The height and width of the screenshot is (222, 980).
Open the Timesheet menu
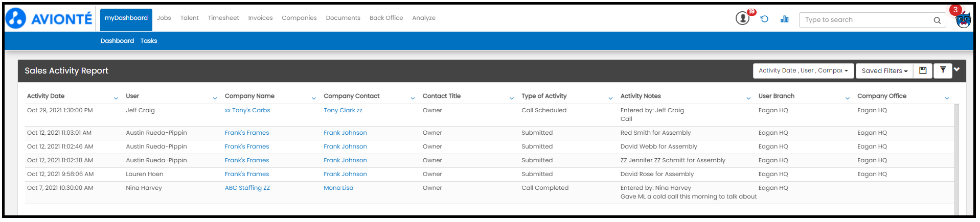tap(223, 18)
